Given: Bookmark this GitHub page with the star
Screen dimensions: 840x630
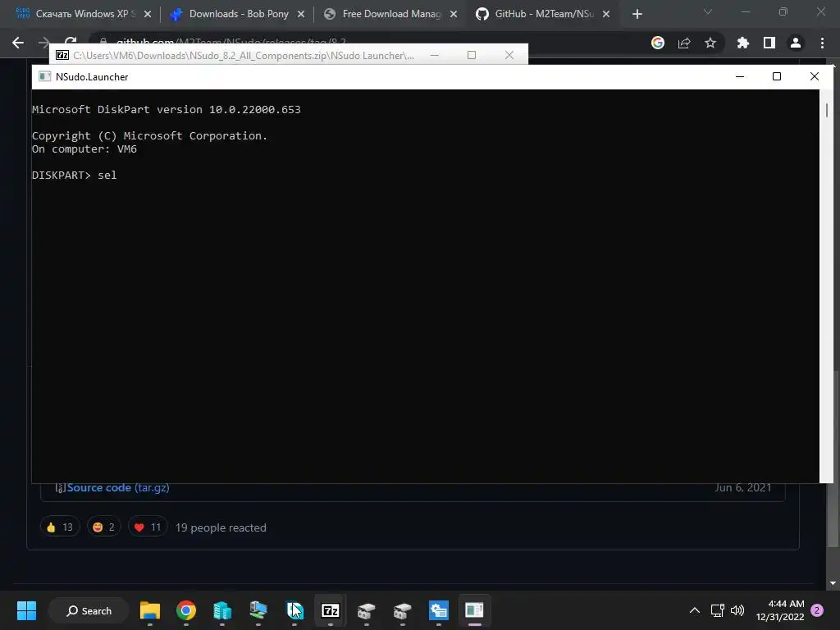Looking at the screenshot, I should [x=710, y=43].
